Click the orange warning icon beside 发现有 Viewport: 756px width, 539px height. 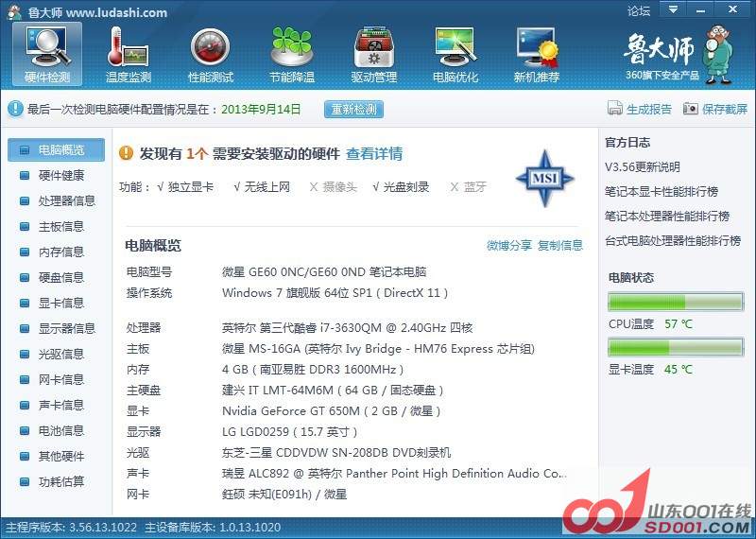[x=126, y=153]
